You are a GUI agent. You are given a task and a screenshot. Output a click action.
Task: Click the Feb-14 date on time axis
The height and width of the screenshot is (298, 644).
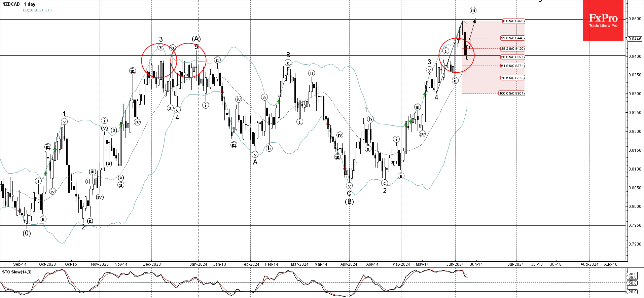tap(272, 264)
